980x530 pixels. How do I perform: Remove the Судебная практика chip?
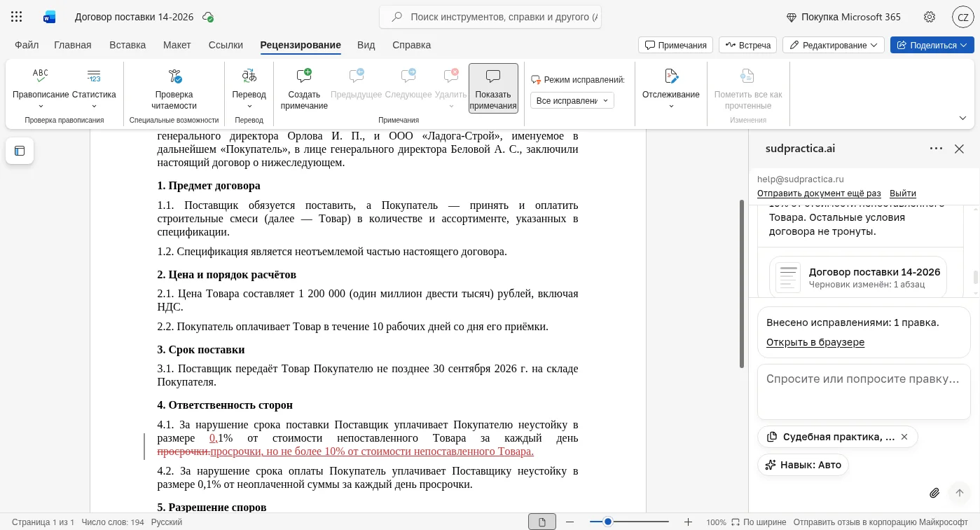tap(904, 437)
